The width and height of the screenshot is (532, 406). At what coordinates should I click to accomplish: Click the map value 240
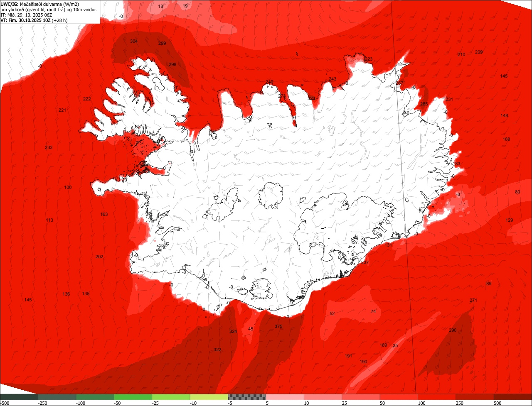269,82
